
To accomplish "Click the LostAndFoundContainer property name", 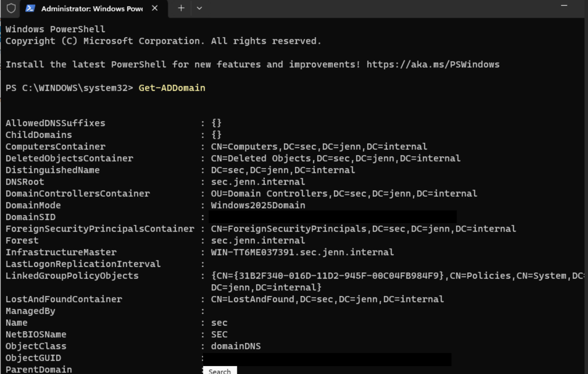I will (64, 299).
